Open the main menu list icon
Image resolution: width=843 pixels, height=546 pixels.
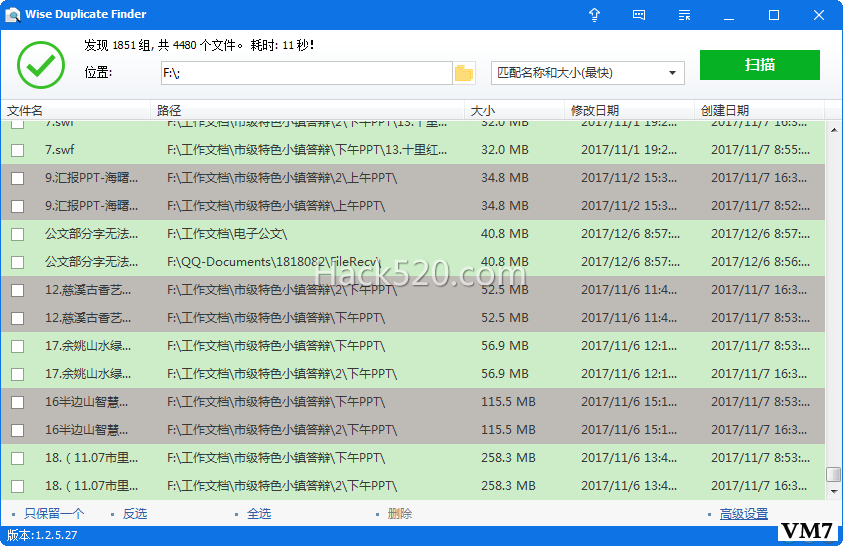[684, 15]
